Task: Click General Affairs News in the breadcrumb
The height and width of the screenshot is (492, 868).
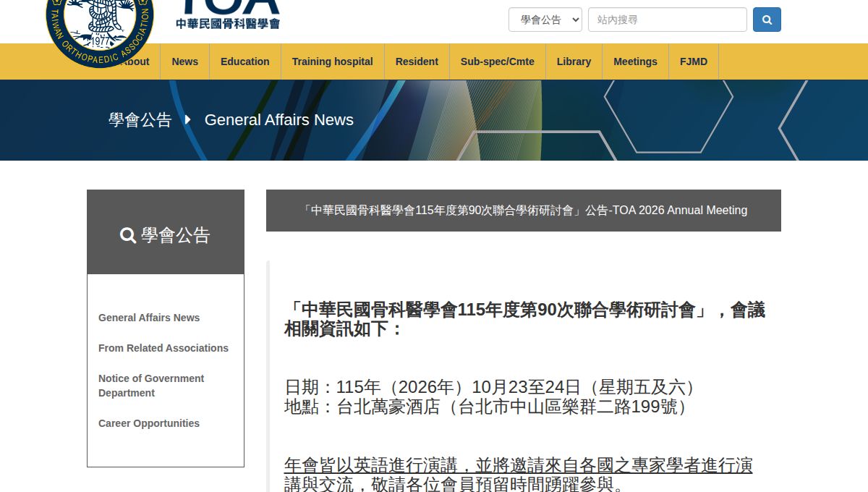Action: pyautogui.click(x=279, y=120)
